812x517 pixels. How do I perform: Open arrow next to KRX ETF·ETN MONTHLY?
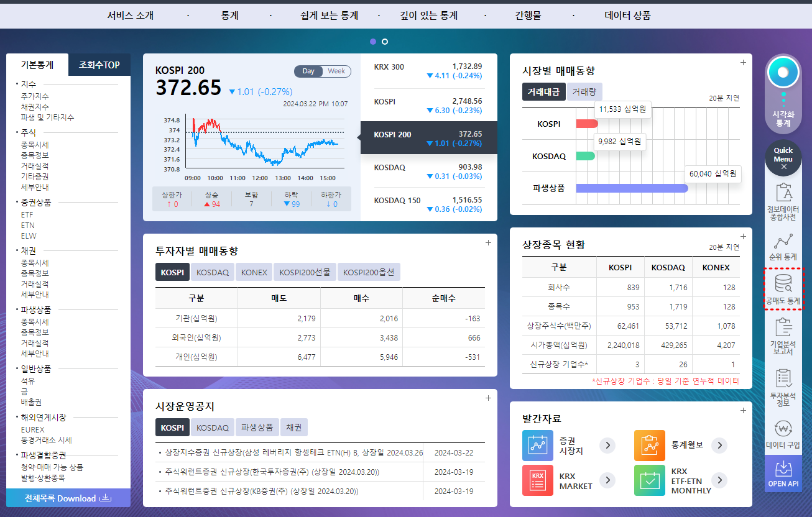tap(719, 480)
